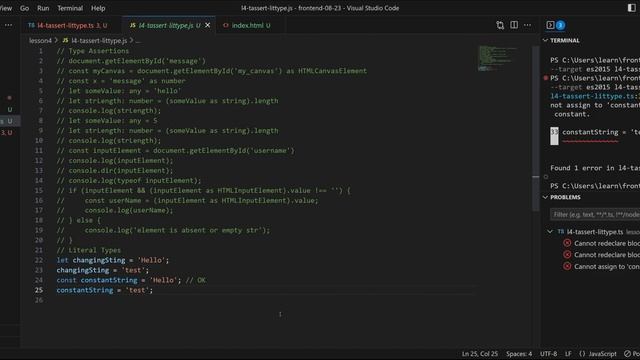Click the Open Changes compare icon

click(x=500, y=25)
